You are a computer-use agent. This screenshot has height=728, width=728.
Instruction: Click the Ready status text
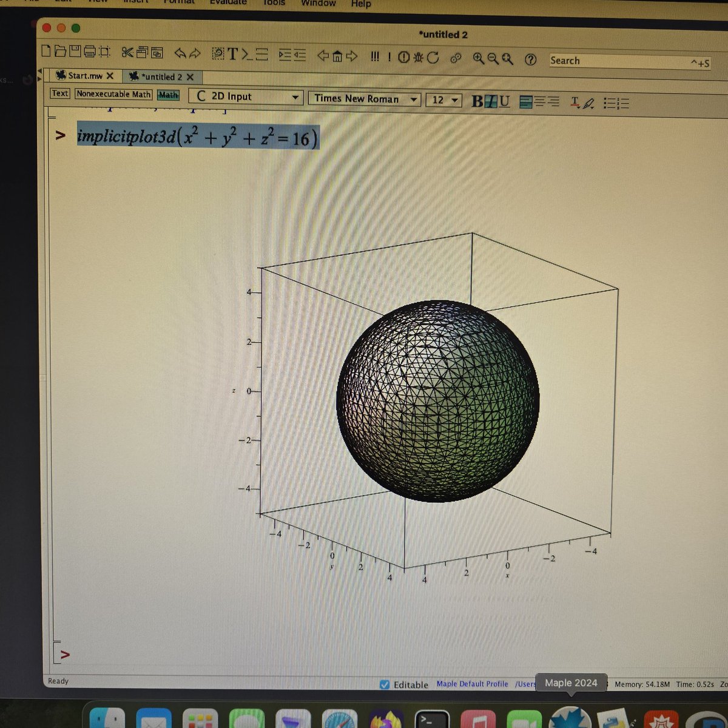(58, 681)
